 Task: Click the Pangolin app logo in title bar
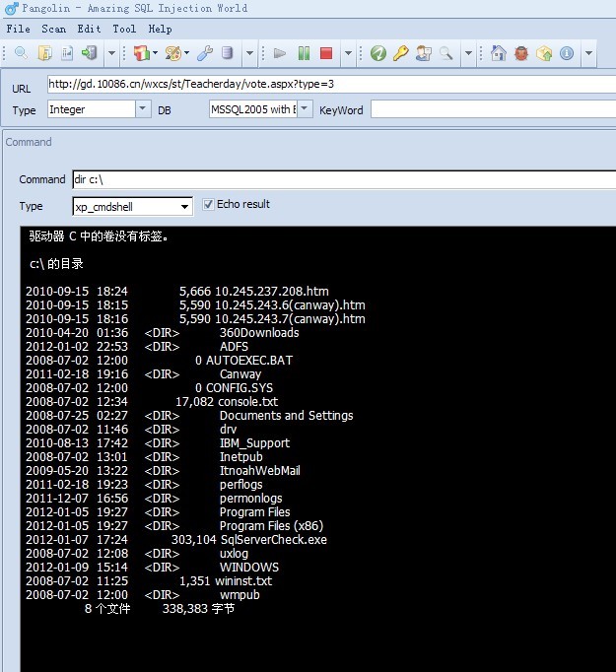pos(12,8)
